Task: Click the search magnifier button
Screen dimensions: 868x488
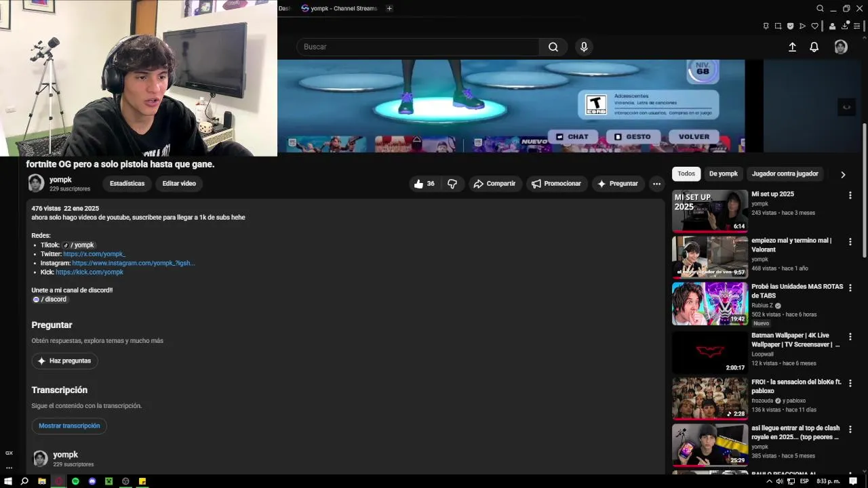Action: click(553, 47)
